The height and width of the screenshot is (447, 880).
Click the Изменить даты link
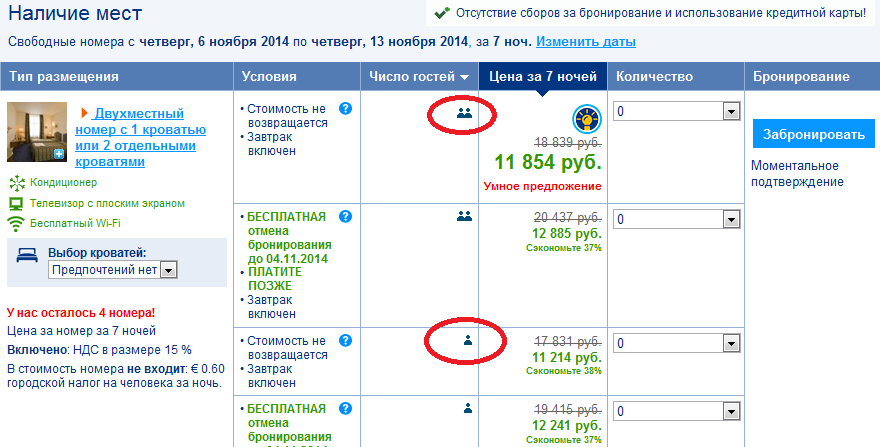pyautogui.click(x=586, y=42)
